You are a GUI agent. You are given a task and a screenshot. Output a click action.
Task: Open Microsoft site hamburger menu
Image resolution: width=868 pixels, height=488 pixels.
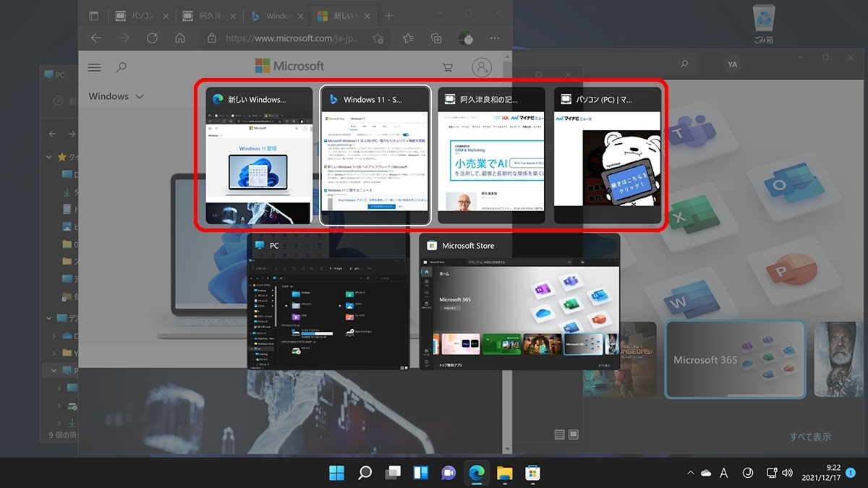coord(94,67)
